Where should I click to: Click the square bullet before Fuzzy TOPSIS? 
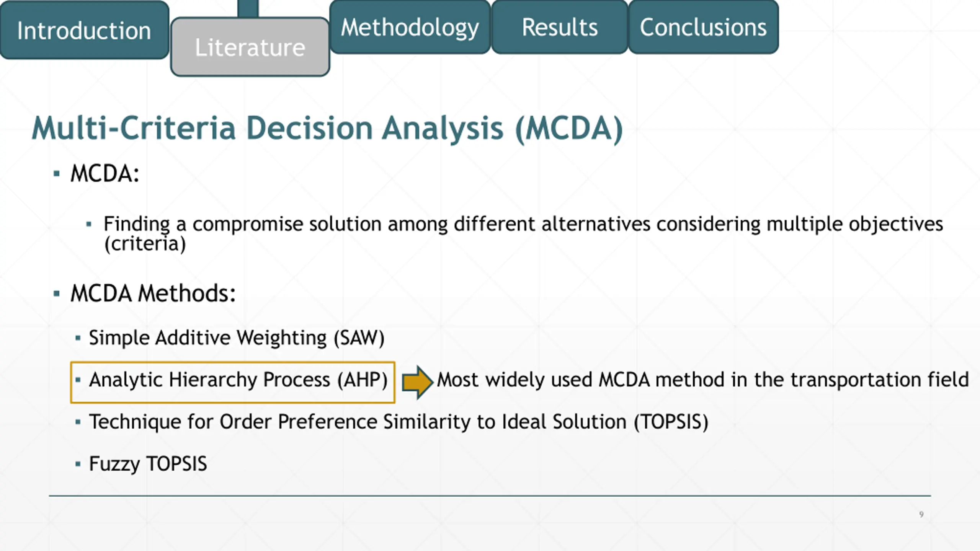[78, 464]
